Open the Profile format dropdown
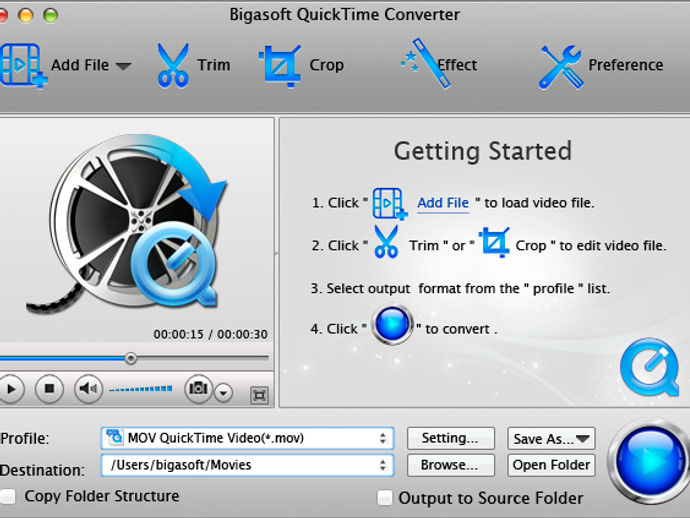 pos(247,438)
